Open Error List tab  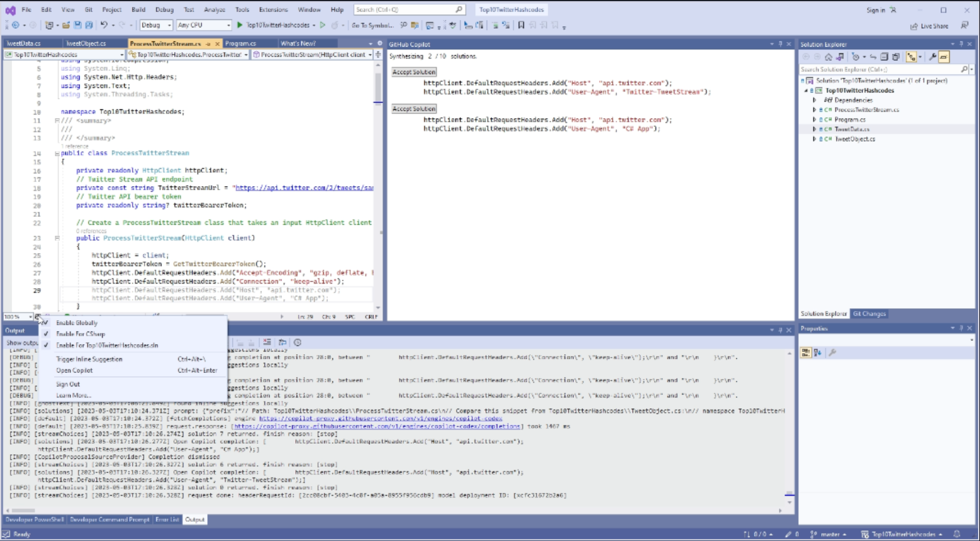click(x=167, y=519)
